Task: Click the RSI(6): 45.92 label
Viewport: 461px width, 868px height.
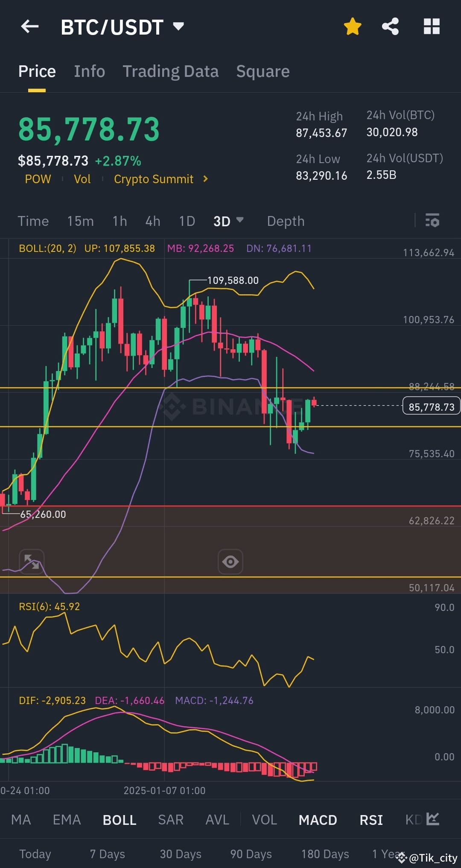Action: click(50, 606)
